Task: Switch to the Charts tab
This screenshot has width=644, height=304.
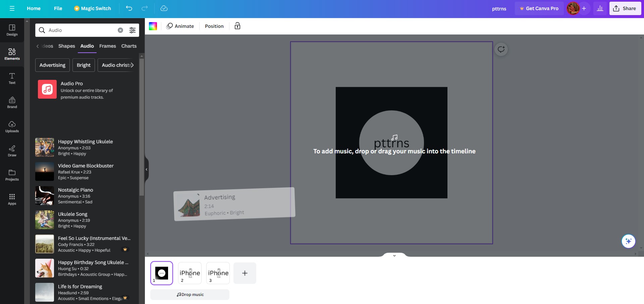Action: [129, 46]
